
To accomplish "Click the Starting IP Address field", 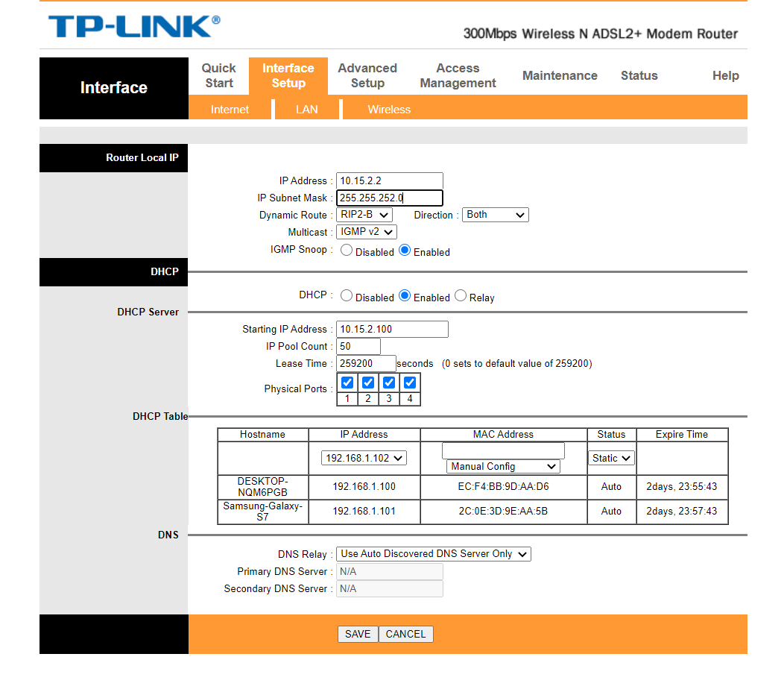I will [392, 330].
